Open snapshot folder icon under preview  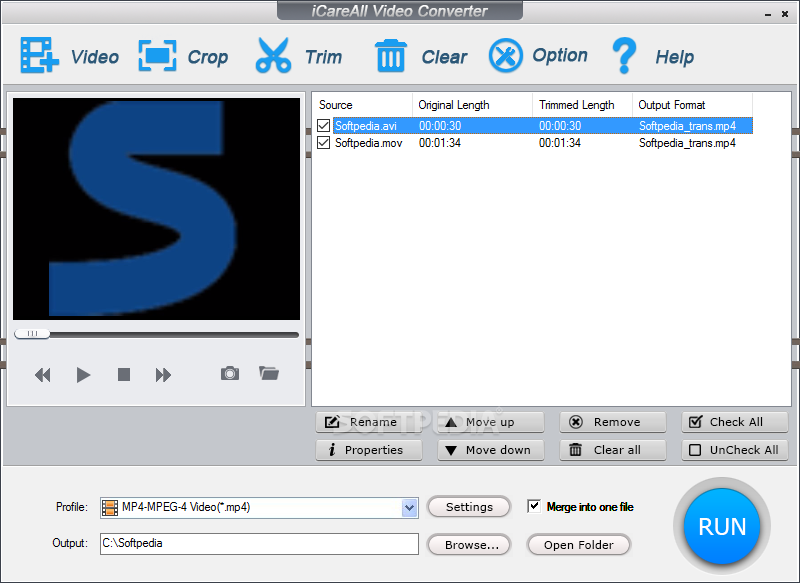(x=268, y=373)
